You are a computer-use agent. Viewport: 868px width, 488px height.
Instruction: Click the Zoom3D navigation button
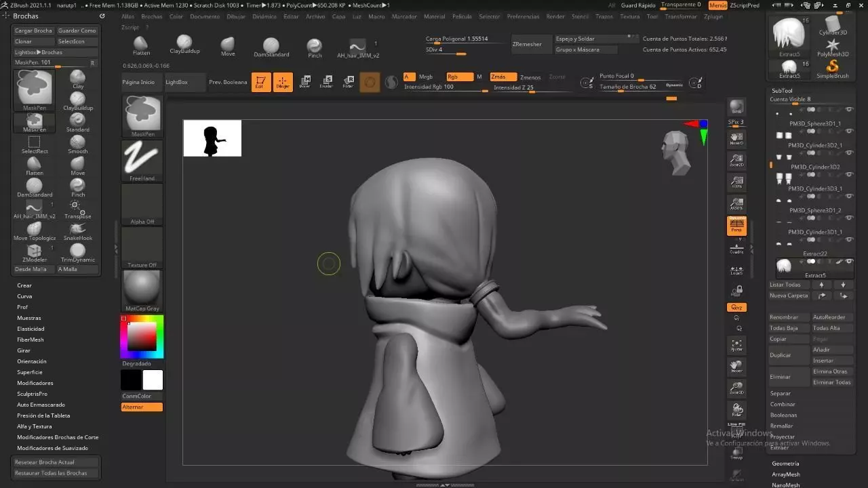click(736, 388)
